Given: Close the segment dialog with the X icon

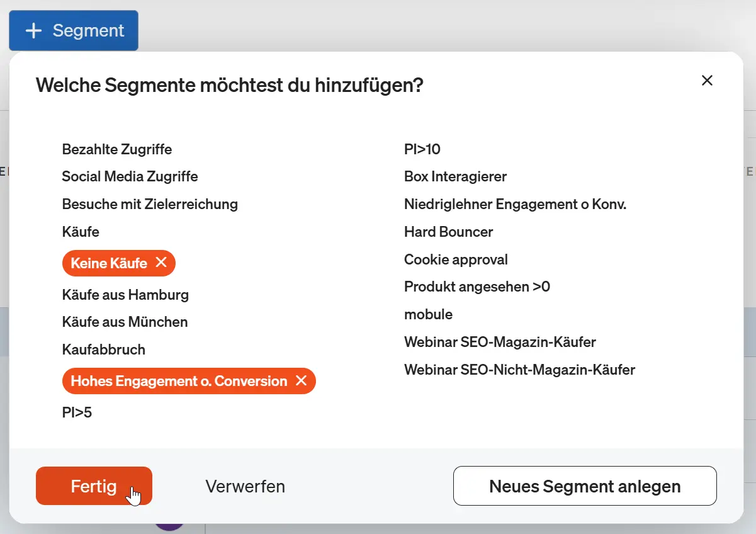Looking at the screenshot, I should 706,80.
